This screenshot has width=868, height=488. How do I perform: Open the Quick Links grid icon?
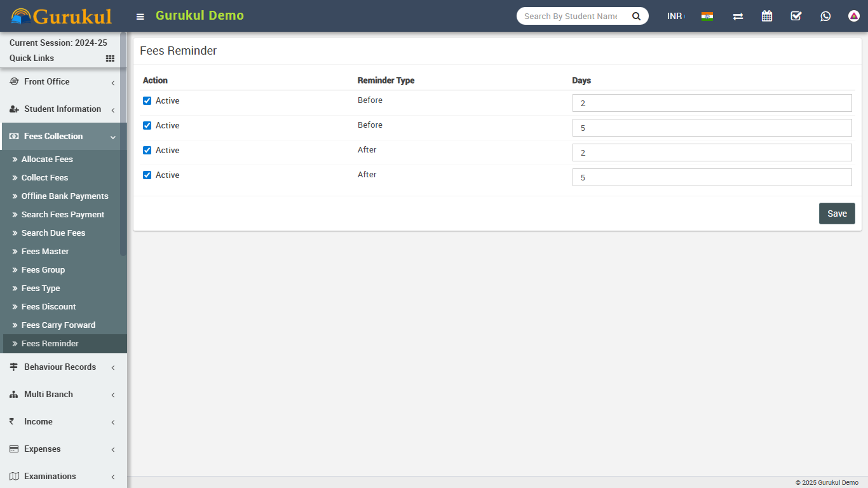click(x=110, y=58)
